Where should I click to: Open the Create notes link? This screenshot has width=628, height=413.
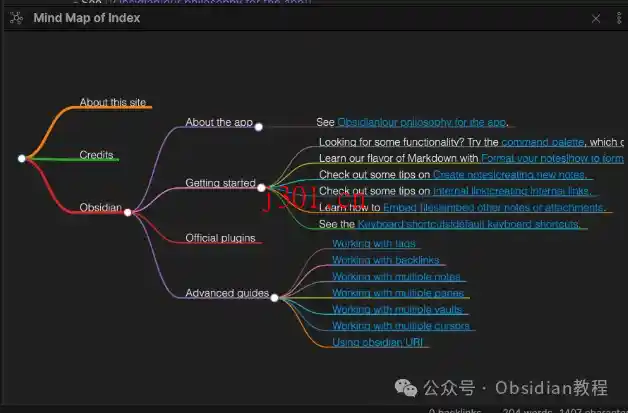point(509,175)
